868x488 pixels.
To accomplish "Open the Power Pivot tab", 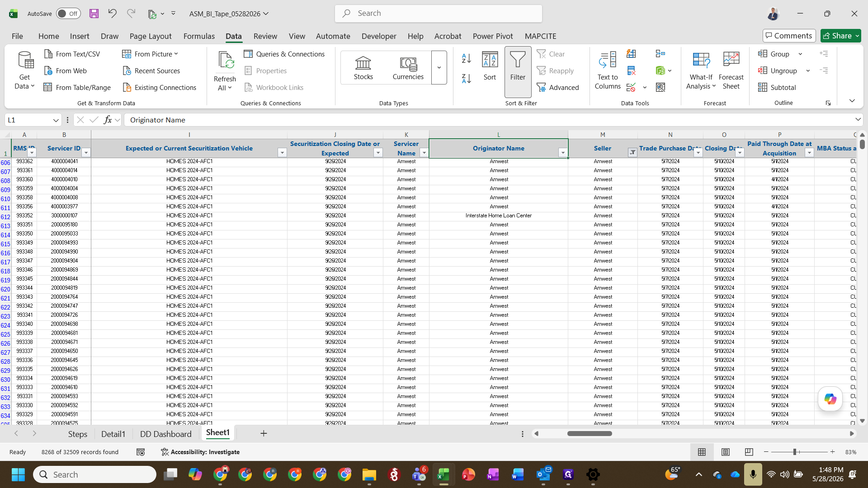I will pos(493,36).
